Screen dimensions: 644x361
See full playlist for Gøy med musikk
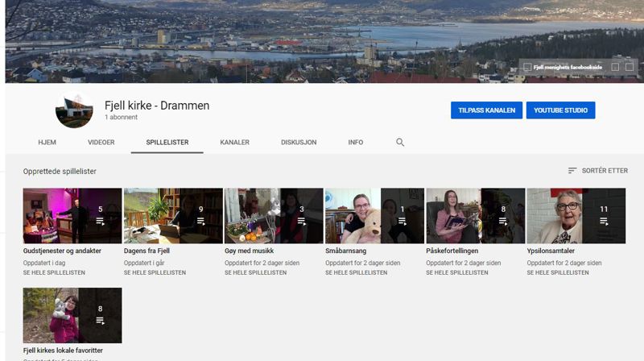pos(255,272)
